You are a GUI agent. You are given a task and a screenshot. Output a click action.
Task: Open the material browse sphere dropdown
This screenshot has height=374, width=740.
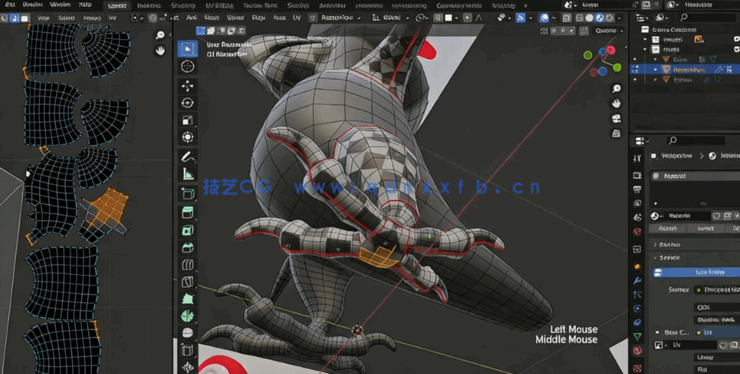(656, 216)
